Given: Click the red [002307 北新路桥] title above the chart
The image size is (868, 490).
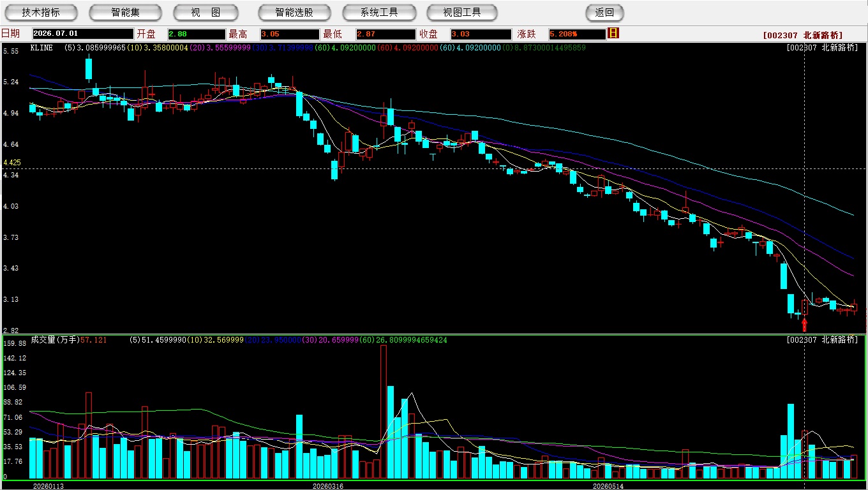Looking at the screenshot, I should point(802,35).
